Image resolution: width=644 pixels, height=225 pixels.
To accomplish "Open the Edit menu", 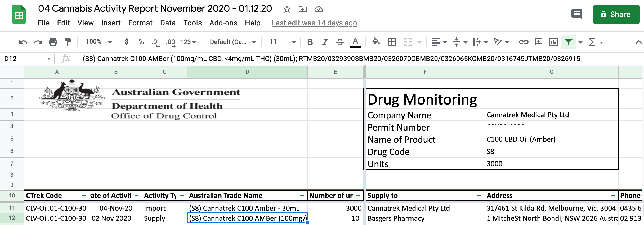I will click(63, 23).
